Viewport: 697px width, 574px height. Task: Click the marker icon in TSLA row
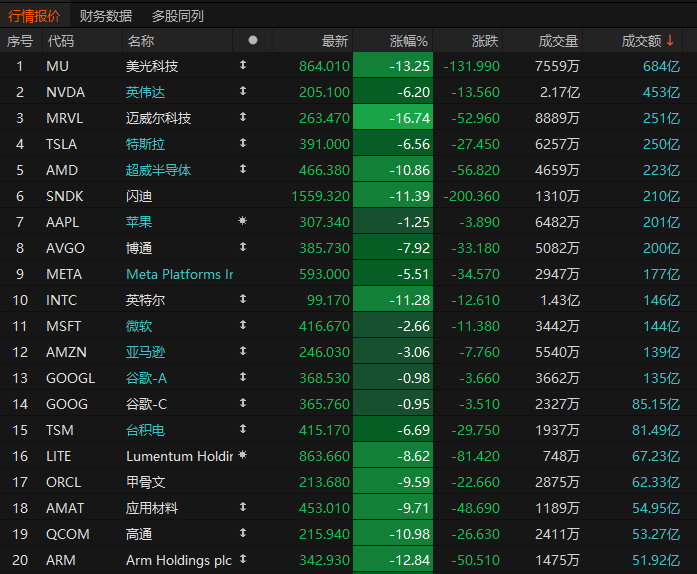click(243, 143)
